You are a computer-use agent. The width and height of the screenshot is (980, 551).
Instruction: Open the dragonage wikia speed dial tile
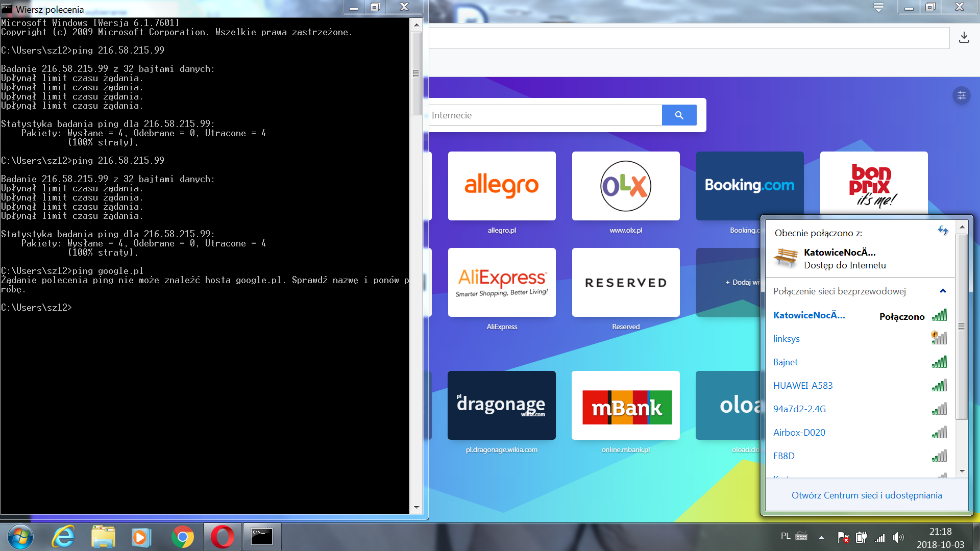tap(502, 406)
